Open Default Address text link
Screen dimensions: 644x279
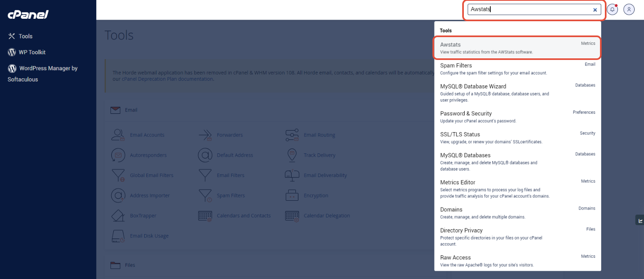pos(235,155)
